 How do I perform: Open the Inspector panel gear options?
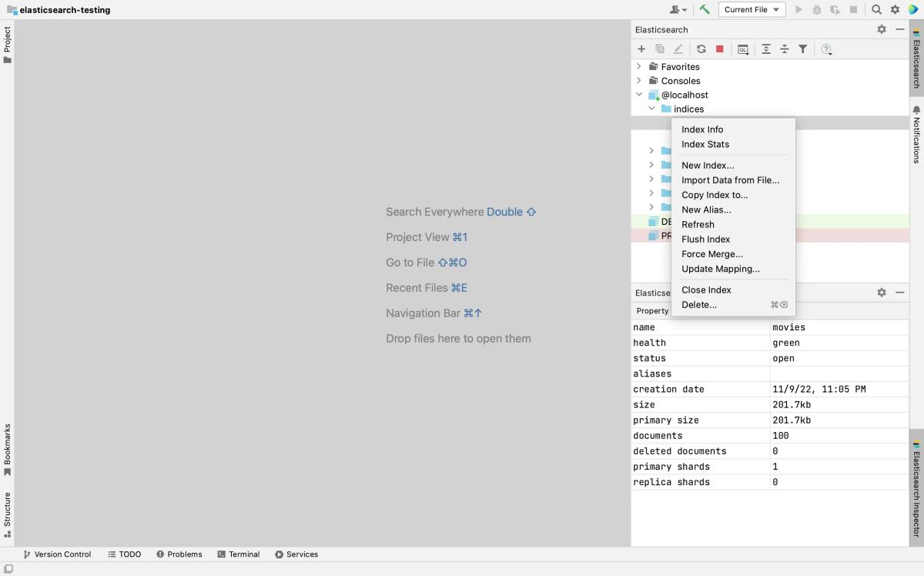pyautogui.click(x=882, y=293)
